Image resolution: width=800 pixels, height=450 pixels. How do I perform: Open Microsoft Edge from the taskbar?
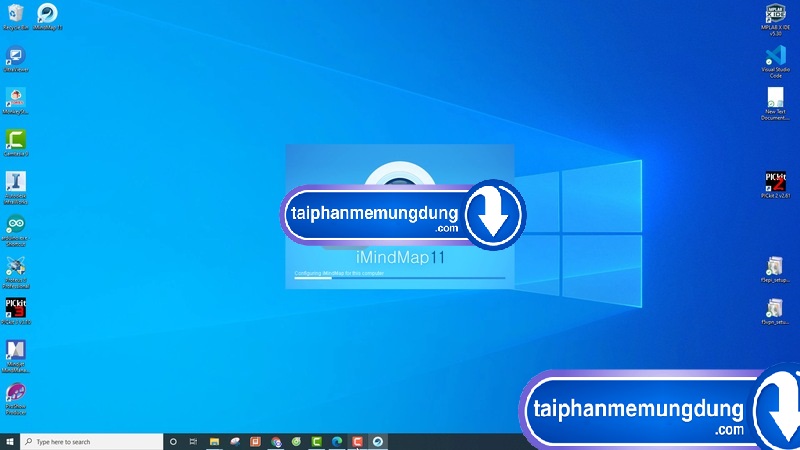pyautogui.click(x=337, y=442)
